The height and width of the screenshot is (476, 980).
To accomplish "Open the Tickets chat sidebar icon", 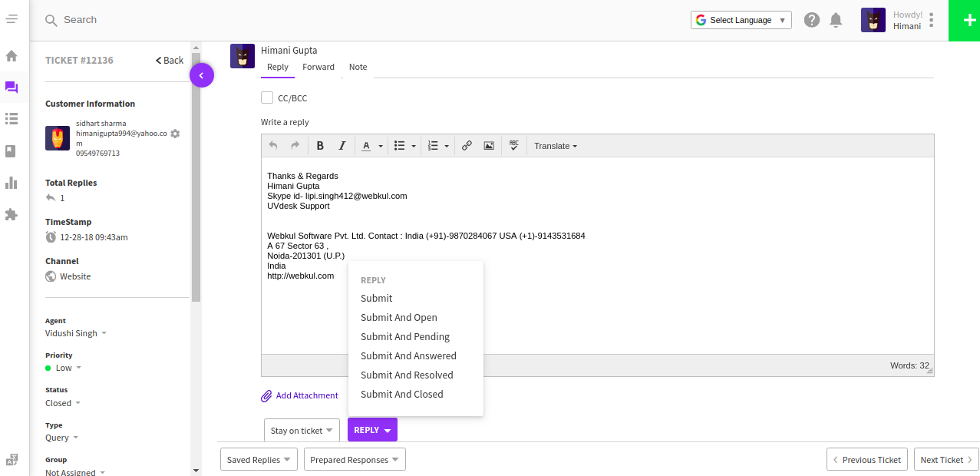I will 12,88.
